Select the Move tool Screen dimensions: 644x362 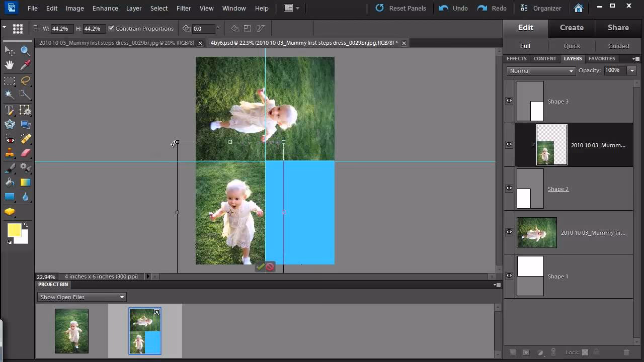pos(9,50)
